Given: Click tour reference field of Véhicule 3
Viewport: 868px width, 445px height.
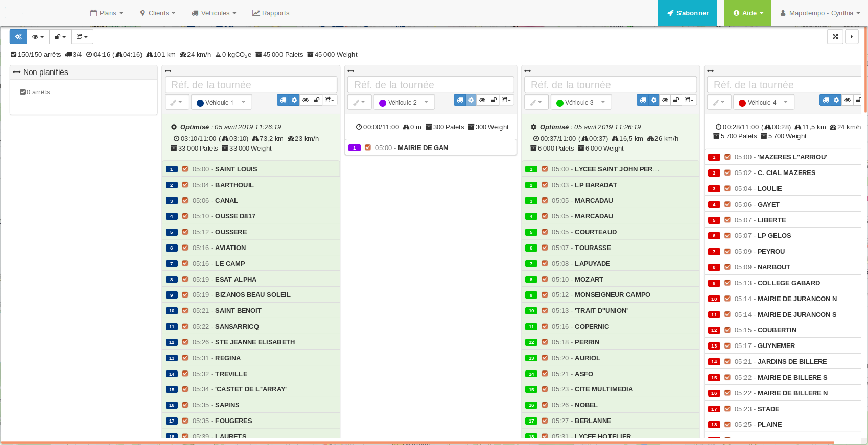Looking at the screenshot, I should (611, 85).
